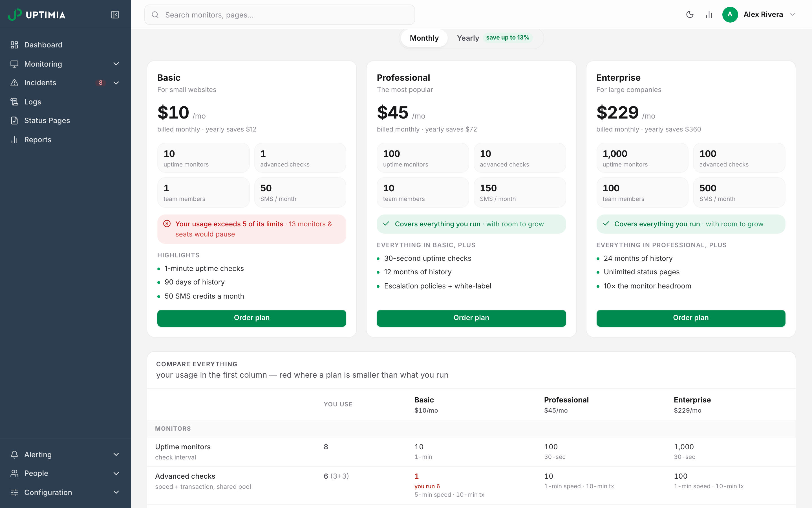Order the Basic plan
Viewport: 812px width, 508px height.
pyautogui.click(x=252, y=318)
